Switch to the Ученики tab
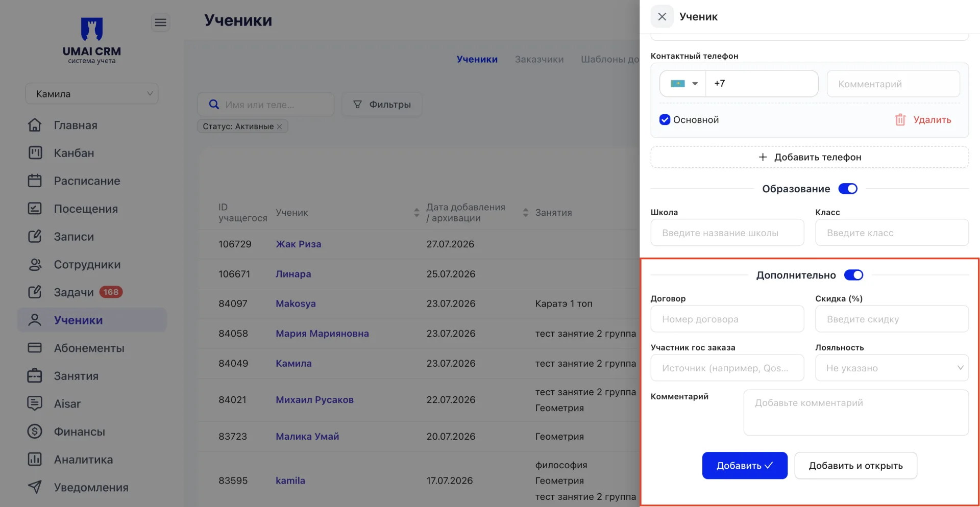980x507 pixels. (477, 59)
